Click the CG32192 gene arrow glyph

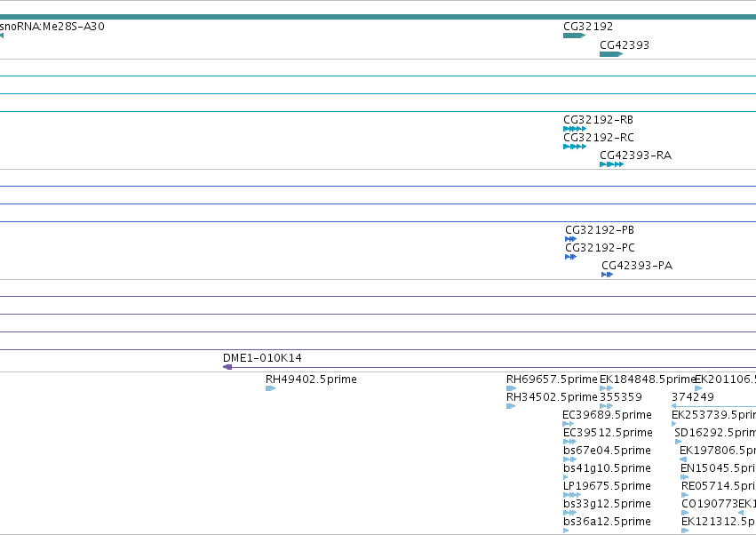click(574, 36)
